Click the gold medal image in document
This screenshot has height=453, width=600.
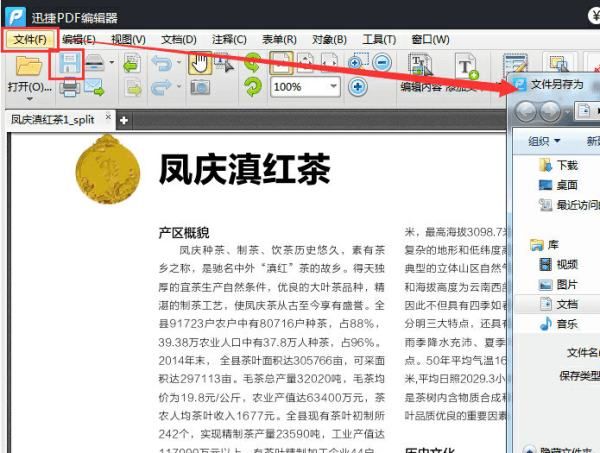108,169
